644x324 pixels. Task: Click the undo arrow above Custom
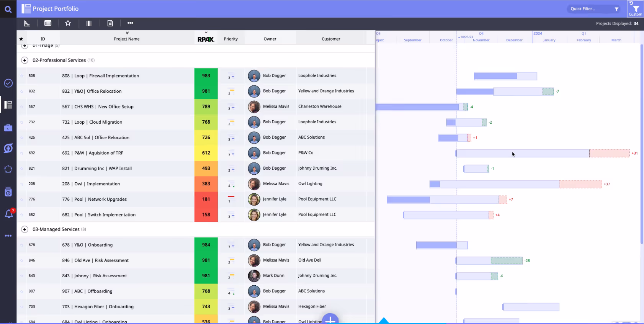[x=631, y=3]
